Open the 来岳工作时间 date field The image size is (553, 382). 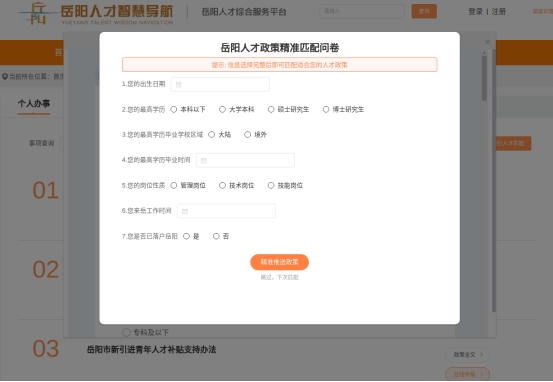click(226, 211)
